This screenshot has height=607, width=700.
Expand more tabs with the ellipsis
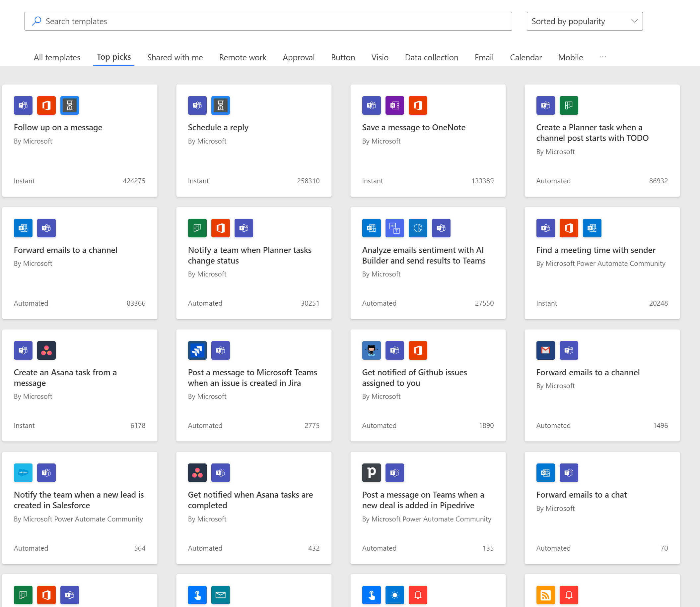click(x=602, y=57)
